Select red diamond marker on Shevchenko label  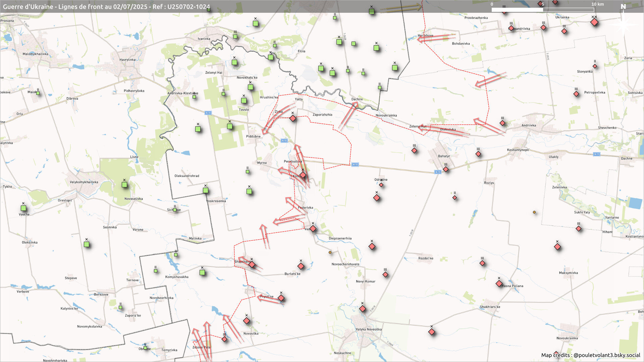click(x=252, y=265)
